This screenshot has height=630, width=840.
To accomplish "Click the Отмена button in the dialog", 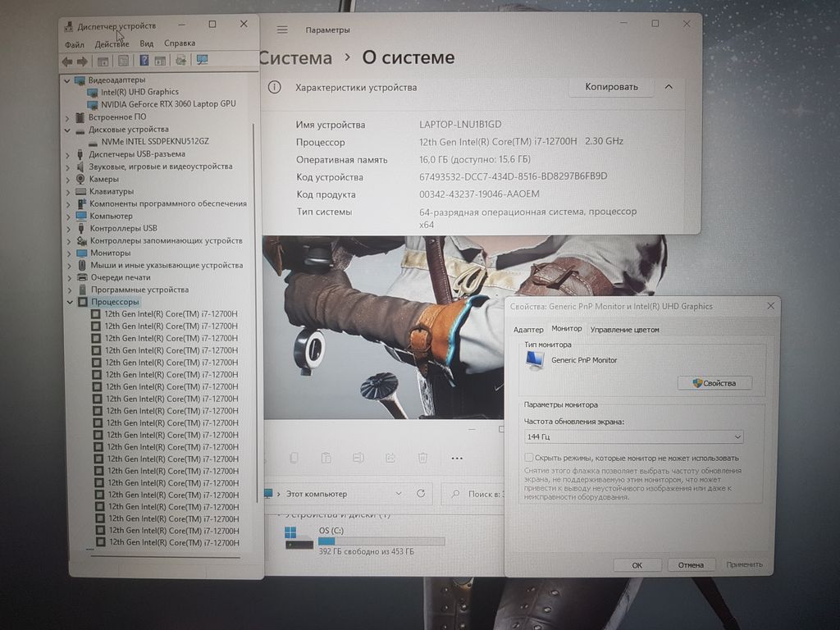I will [691, 564].
